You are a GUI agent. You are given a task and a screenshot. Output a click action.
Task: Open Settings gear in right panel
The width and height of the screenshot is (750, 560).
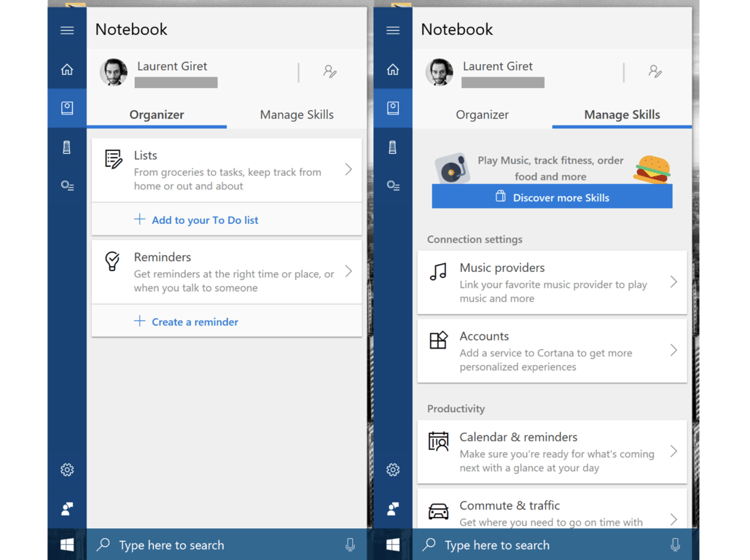point(393,470)
